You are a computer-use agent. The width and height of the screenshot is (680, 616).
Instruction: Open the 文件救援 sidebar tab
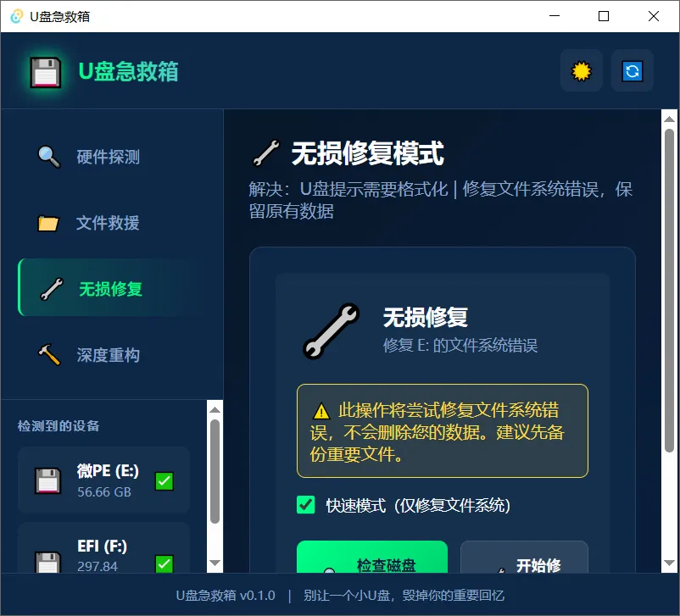tap(107, 223)
